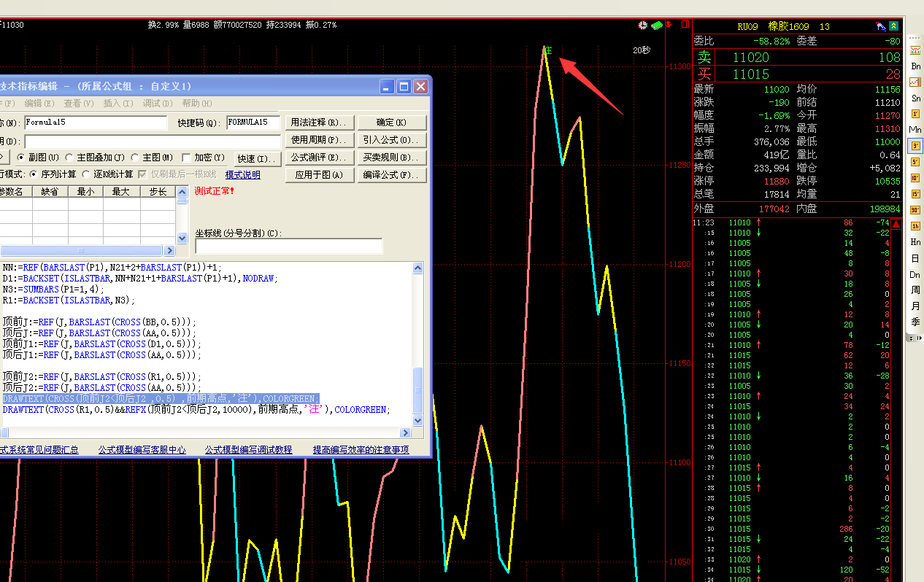This screenshot has width=924, height=582.
Task: Switch to the 5-minute period icon
Action: (x=915, y=162)
